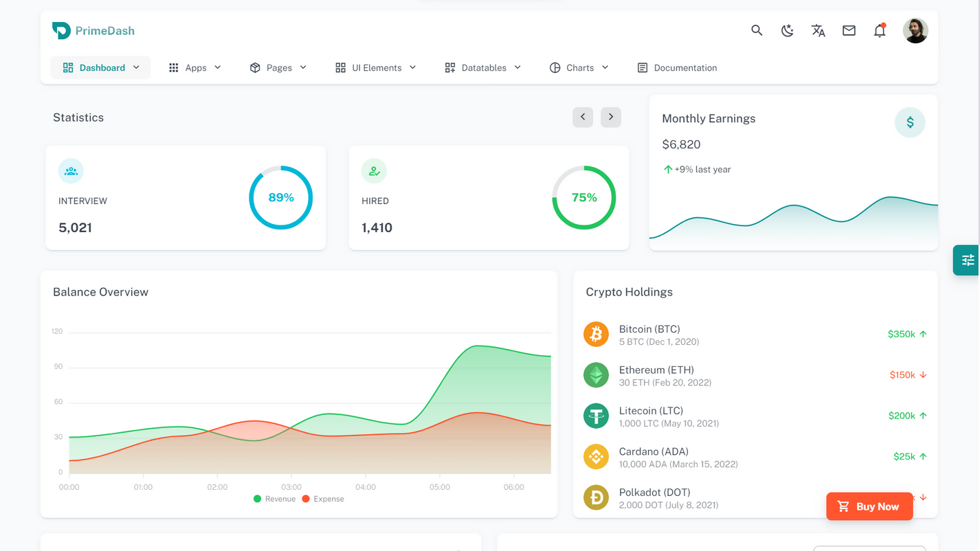Screen dimensions: 980x551
Task: Check notifications via the bell icon
Action: click(880, 31)
